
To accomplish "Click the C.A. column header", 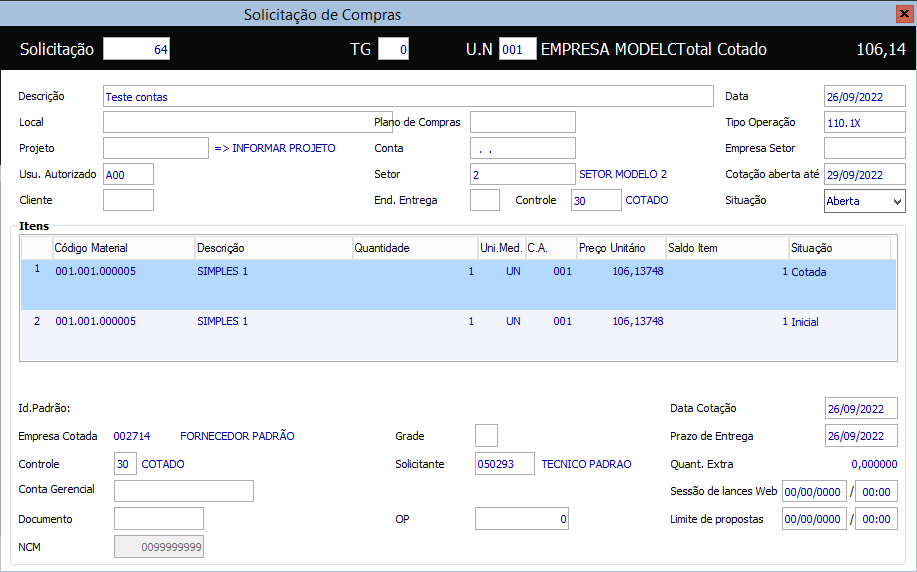I will point(551,248).
